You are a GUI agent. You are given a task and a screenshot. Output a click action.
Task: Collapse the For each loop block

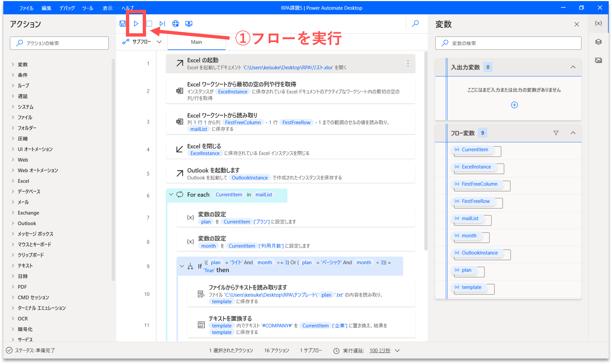[x=171, y=195]
